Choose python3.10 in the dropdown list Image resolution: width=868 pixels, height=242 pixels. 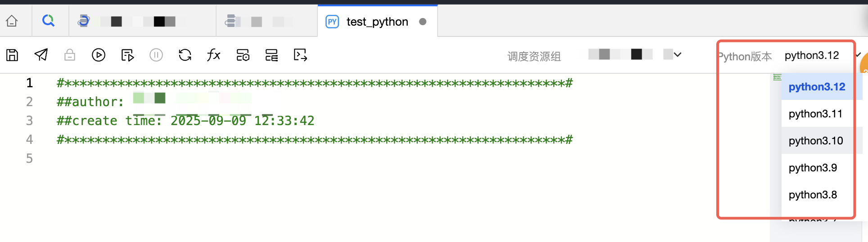pos(816,141)
